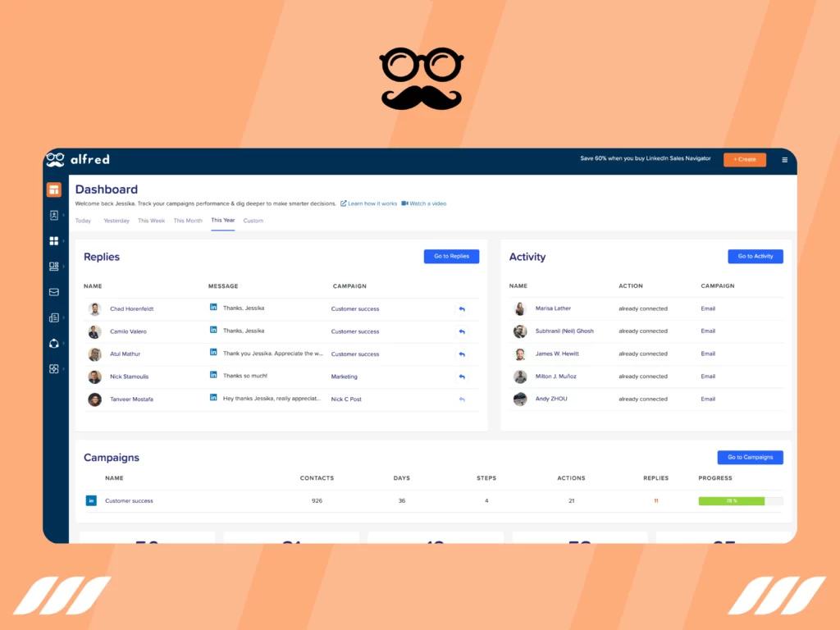The width and height of the screenshot is (840, 630).
Task: Click Go to Activity button
Action: [x=756, y=257]
